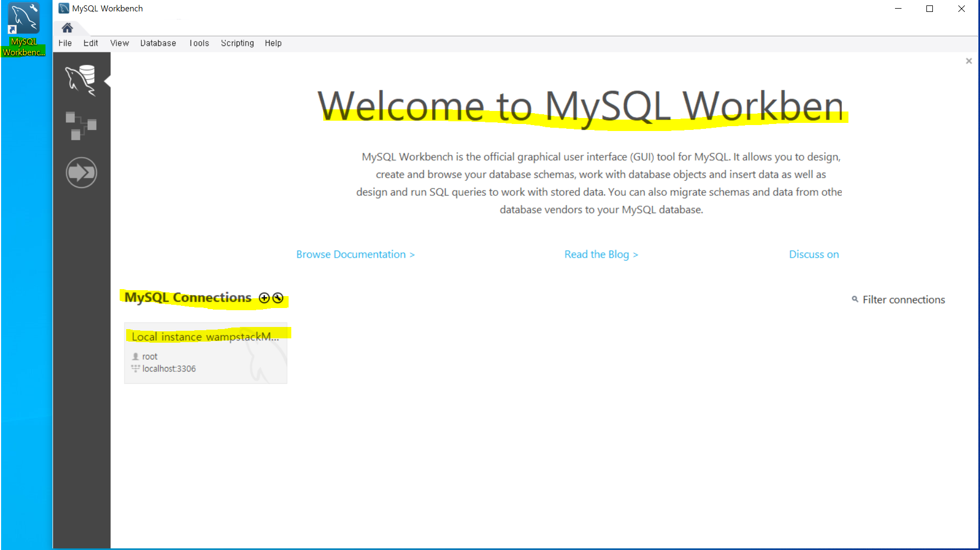Open the Edit menu
This screenshot has width=980, height=550.
point(90,43)
